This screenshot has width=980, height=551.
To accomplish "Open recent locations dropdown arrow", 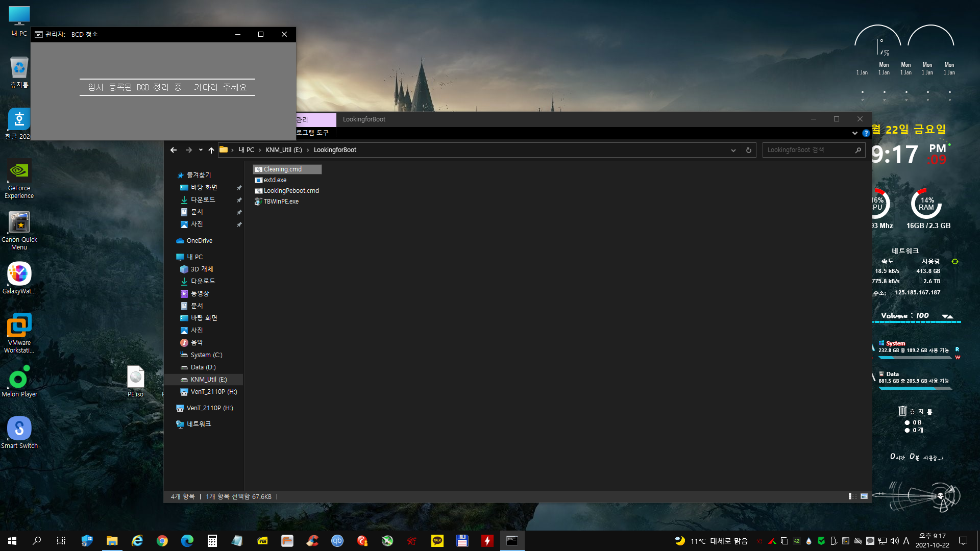I will pos(201,150).
